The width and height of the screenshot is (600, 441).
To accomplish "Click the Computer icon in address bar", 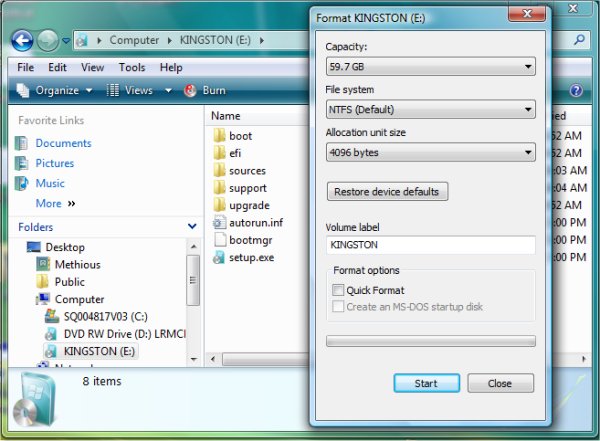I will pos(82,40).
